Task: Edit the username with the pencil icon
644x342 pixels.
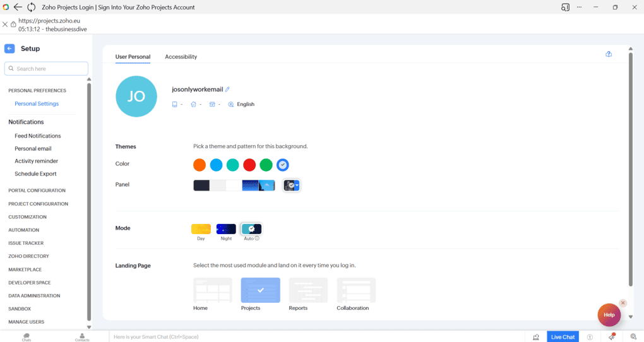Action: (x=227, y=89)
